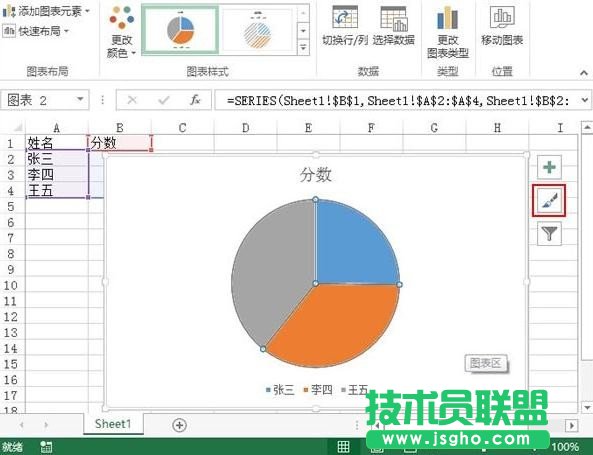
Task: Click the previous sheet navigation arrow
Action: coord(22,425)
